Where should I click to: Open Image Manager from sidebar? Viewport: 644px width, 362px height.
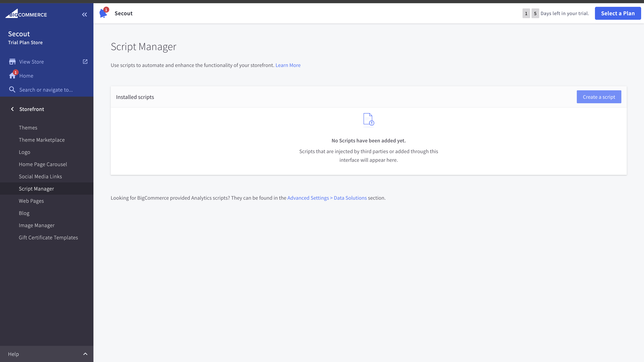tap(36, 225)
